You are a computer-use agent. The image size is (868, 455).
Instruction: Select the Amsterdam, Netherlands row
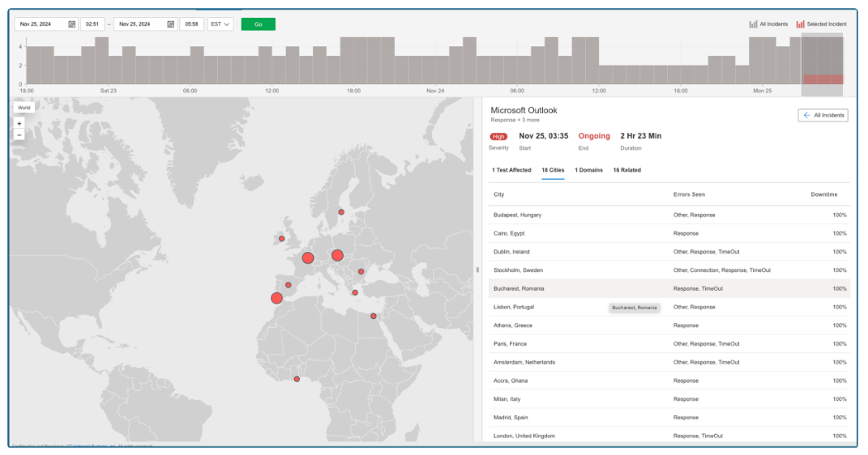(x=669, y=362)
